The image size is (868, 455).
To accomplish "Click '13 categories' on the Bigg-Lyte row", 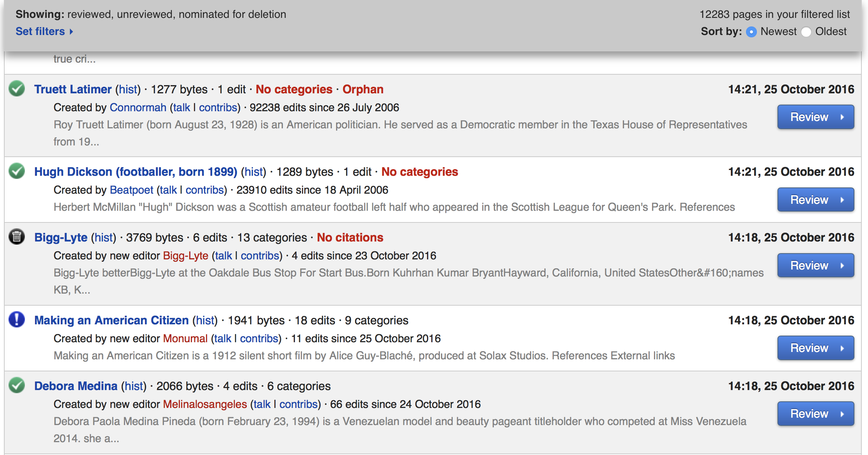I will click(272, 238).
